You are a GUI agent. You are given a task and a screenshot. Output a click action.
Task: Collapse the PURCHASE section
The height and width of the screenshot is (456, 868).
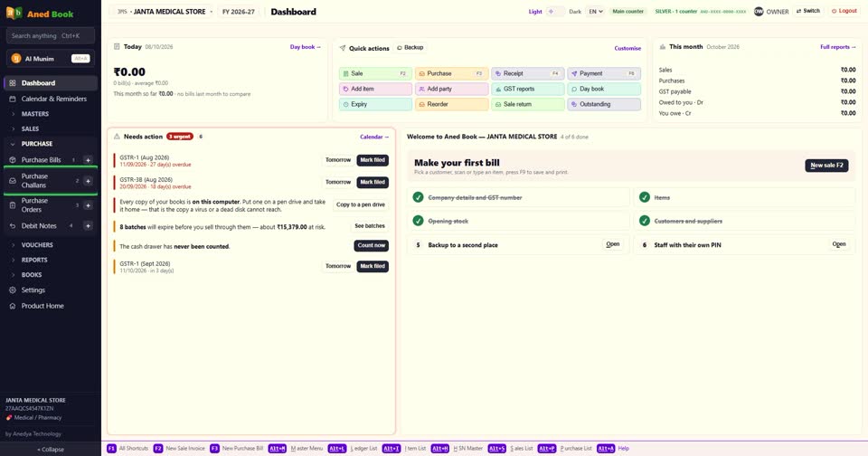pyautogui.click(x=50, y=144)
